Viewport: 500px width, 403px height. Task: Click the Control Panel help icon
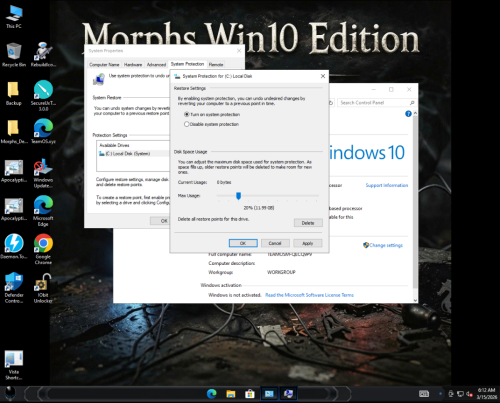pyautogui.click(x=408, y=114)
